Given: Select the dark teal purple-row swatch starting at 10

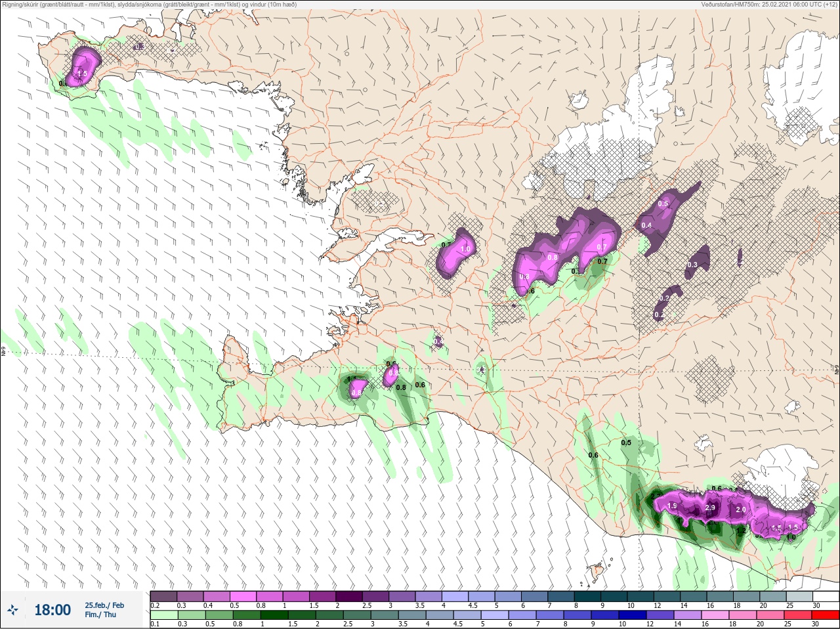Looking at the screenshot, I should (642, 597).
